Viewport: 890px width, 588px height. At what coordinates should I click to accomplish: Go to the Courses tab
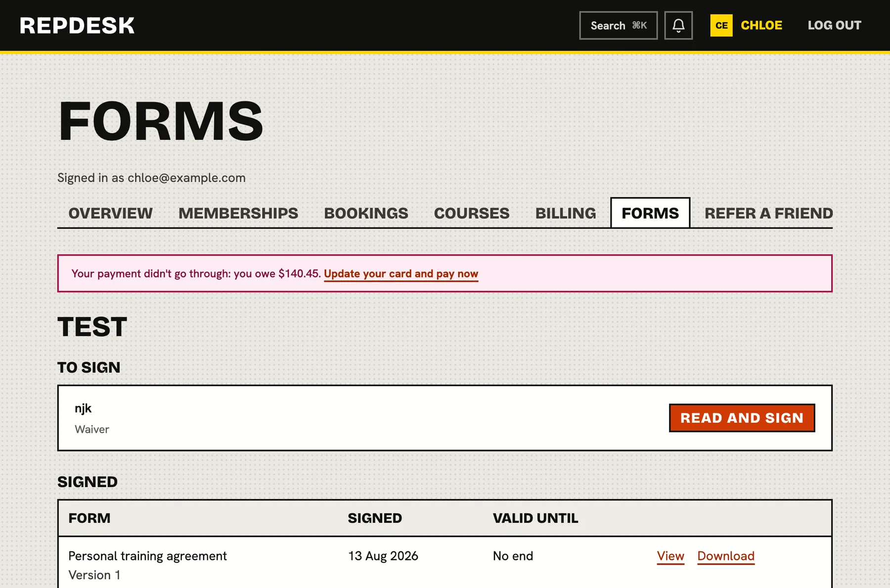coord(472,213)
